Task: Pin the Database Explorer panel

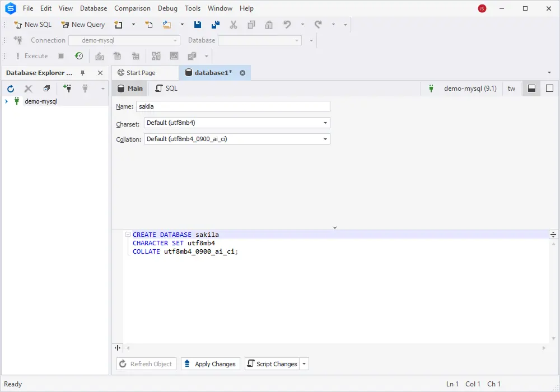Action: click(x=83, y=73)
